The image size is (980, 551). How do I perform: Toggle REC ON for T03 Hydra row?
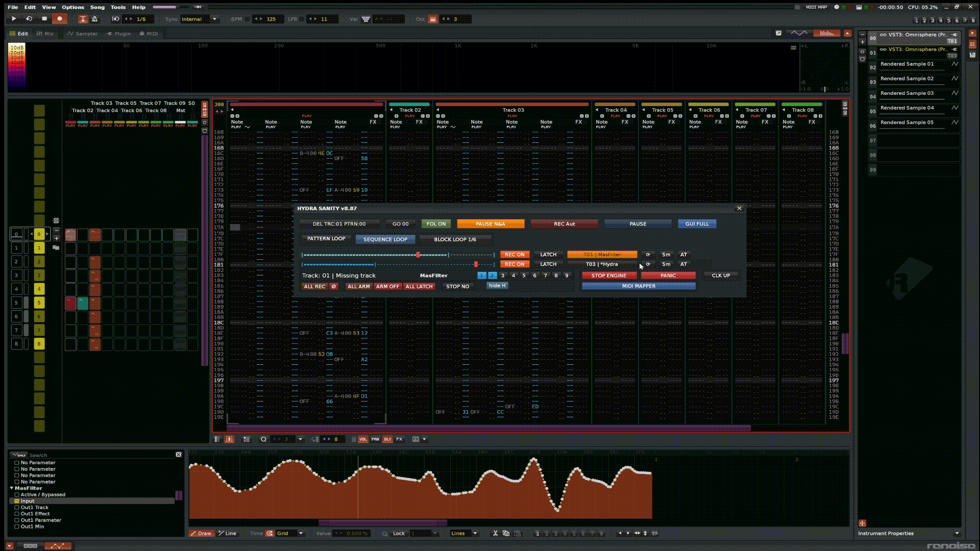click(x=514, y=264)
